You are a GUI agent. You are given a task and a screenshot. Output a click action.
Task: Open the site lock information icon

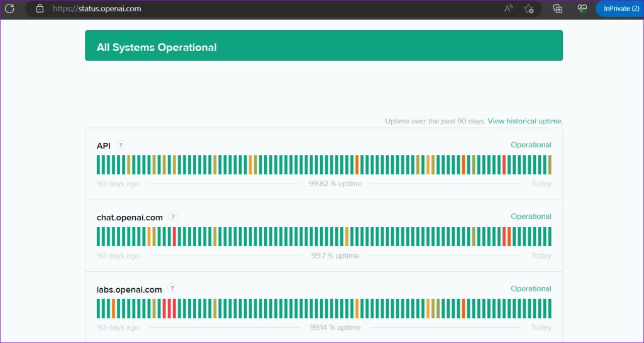40,8
